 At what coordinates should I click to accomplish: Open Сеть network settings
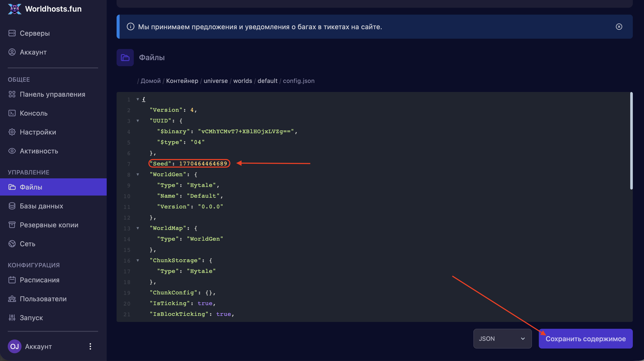click(27, 244)
